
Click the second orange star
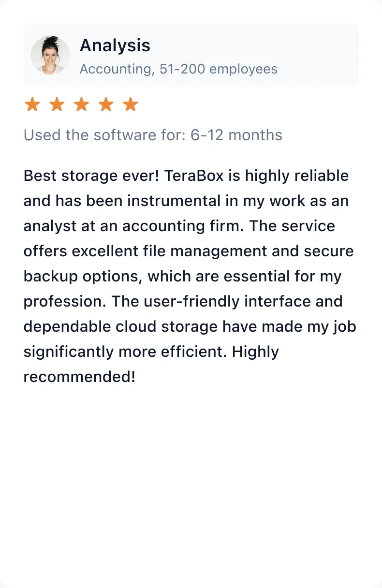(x=57, y=104)
